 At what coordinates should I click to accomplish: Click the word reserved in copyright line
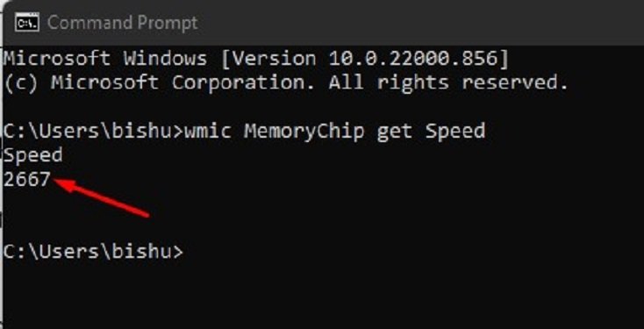coord(515,83)
